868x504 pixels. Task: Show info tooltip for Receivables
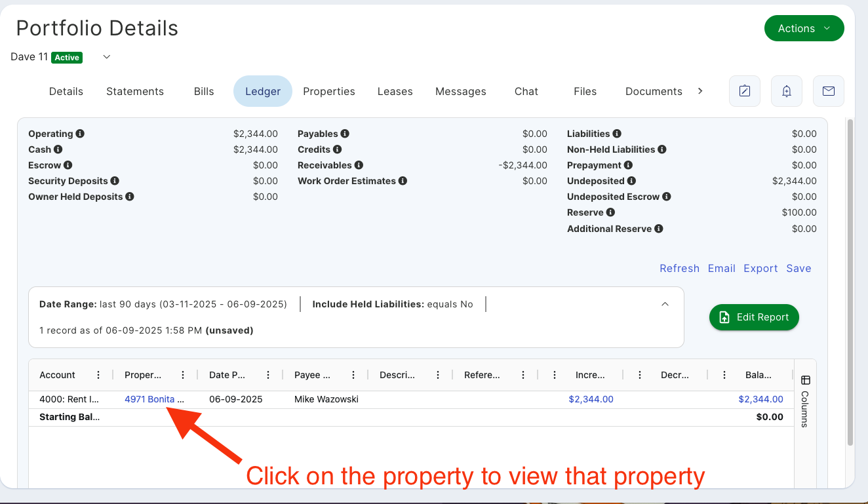pyautogui.click(x=359, y=165)
